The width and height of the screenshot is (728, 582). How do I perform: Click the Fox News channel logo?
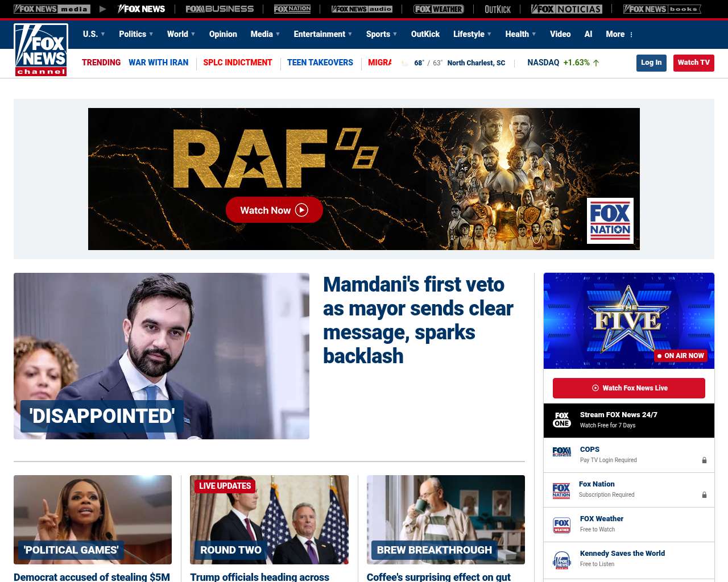point(41,50)
